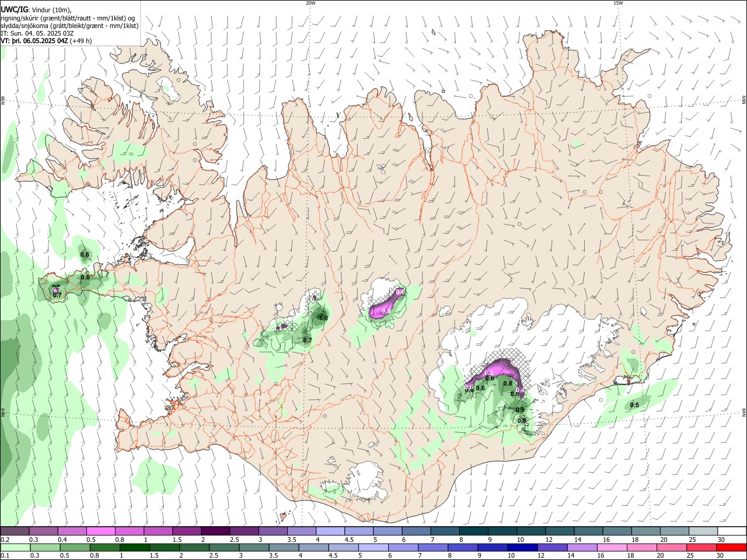
Task: Select the light pink swatch between 16 and 18 in bottom legend row
Action: 611,547
